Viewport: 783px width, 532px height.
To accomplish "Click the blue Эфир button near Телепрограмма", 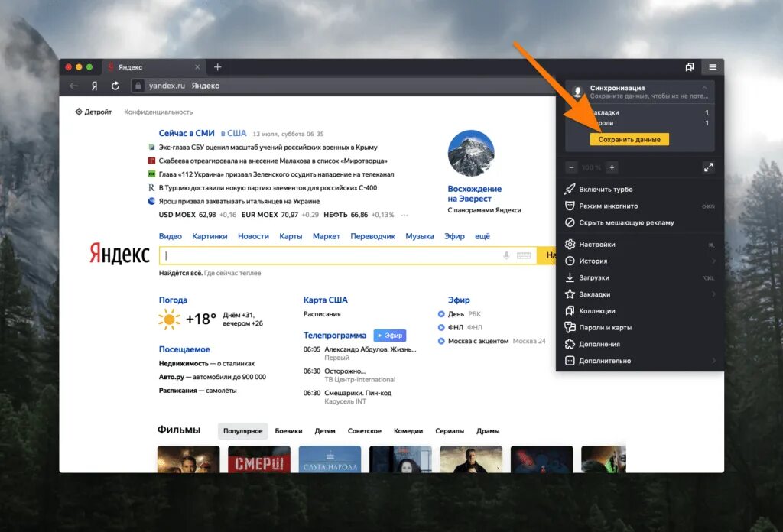I will pyautogui.click(x=390, y=336).
